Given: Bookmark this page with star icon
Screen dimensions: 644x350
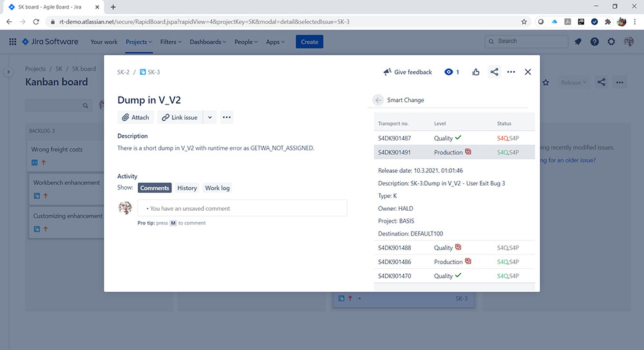Looking at the screenshot, I should coord(524,22).
